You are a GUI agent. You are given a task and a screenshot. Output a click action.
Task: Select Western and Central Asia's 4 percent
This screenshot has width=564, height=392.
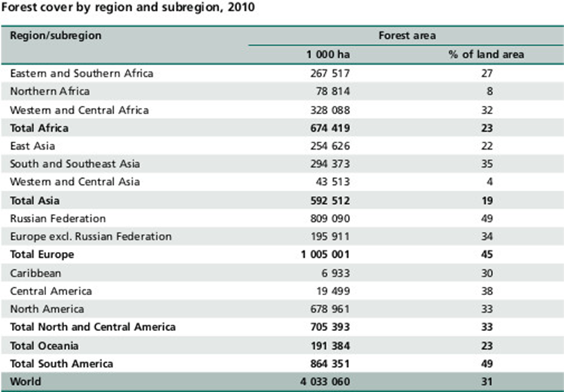pyautogui.click(x=489, y=182)
